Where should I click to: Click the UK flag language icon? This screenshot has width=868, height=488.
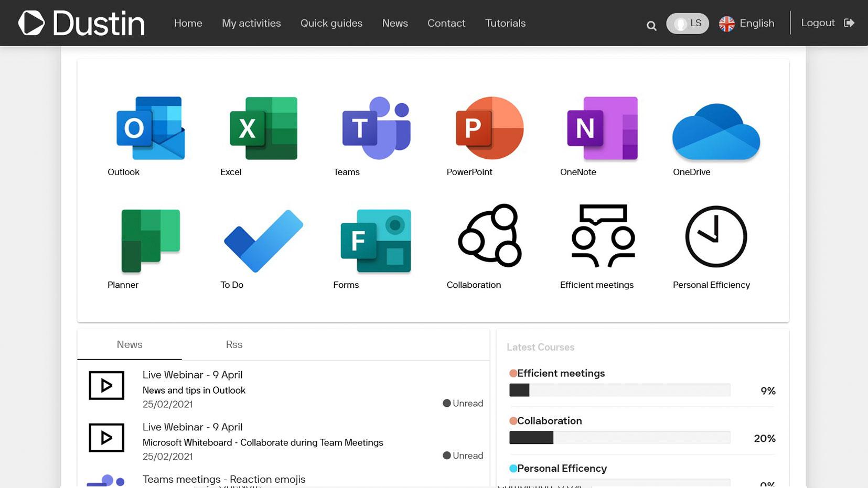pyautogui.click(x=726, y=24)
